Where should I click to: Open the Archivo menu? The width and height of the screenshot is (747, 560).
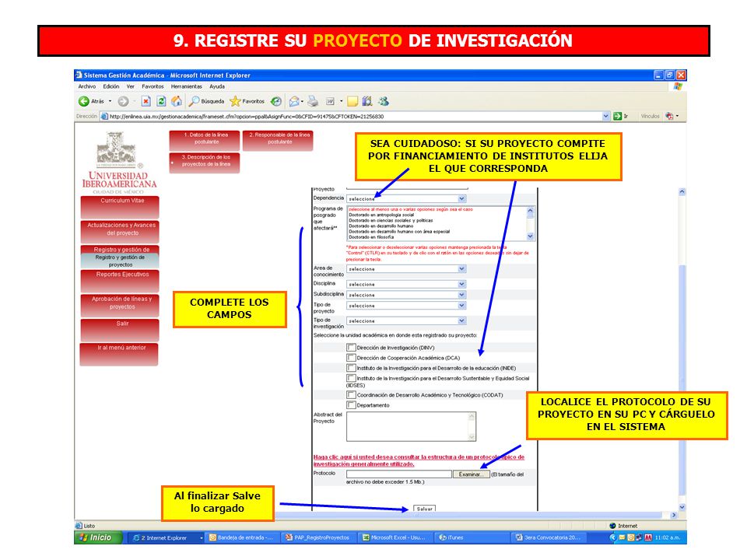(x=87, y=86)
